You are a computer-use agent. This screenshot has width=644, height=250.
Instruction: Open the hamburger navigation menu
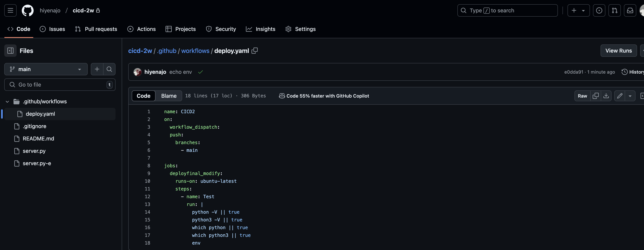click(10, 10)
